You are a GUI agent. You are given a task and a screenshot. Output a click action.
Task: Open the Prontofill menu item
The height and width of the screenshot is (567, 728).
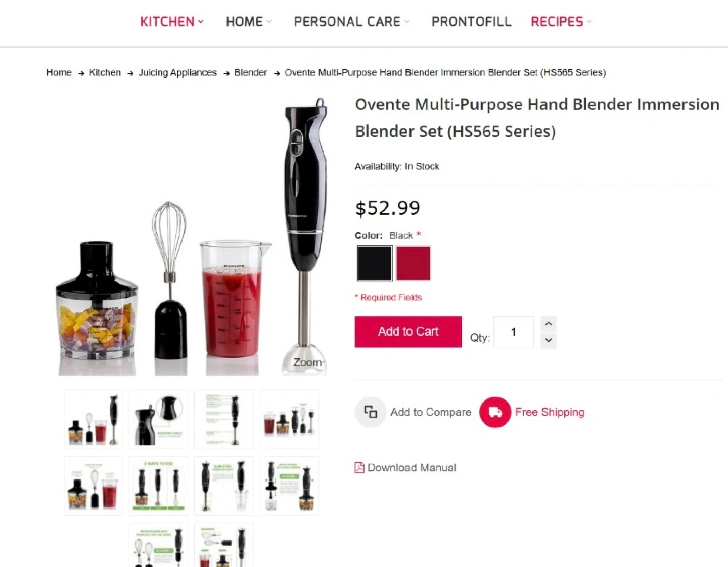(471, 21)
